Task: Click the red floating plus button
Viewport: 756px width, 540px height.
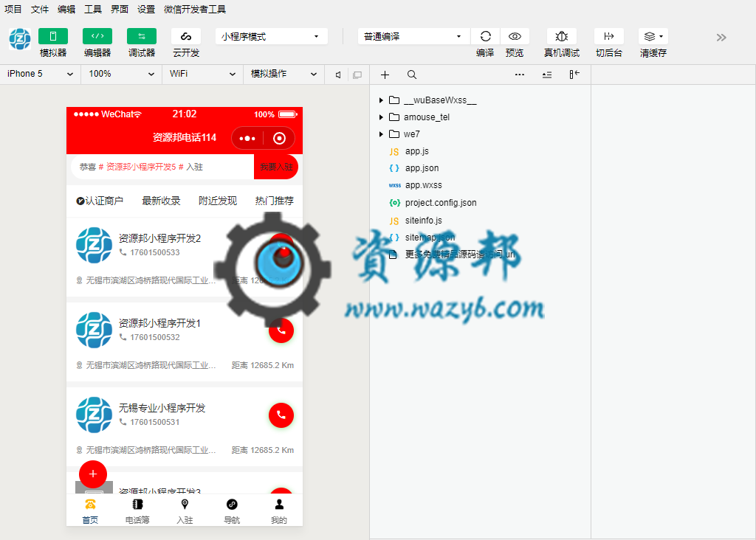Action: click(93, 474)
